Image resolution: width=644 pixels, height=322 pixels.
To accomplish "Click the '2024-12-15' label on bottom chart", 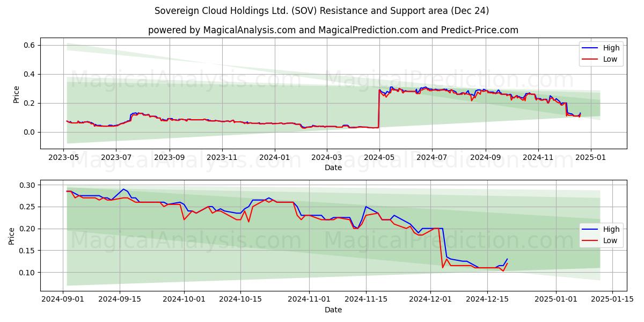I will point(486,299).
